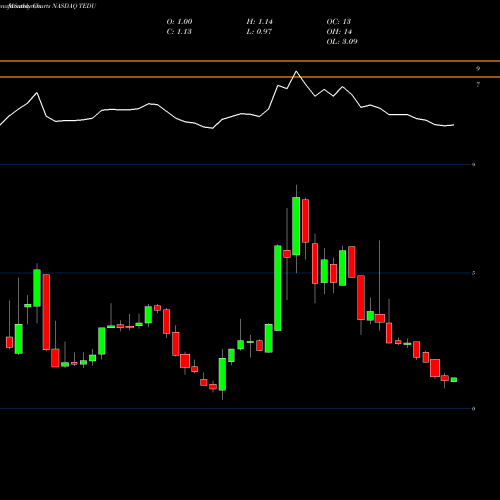Screen dimensions: 500x500
Task: Click the 0 price axis label
Action: click(474, 409)
